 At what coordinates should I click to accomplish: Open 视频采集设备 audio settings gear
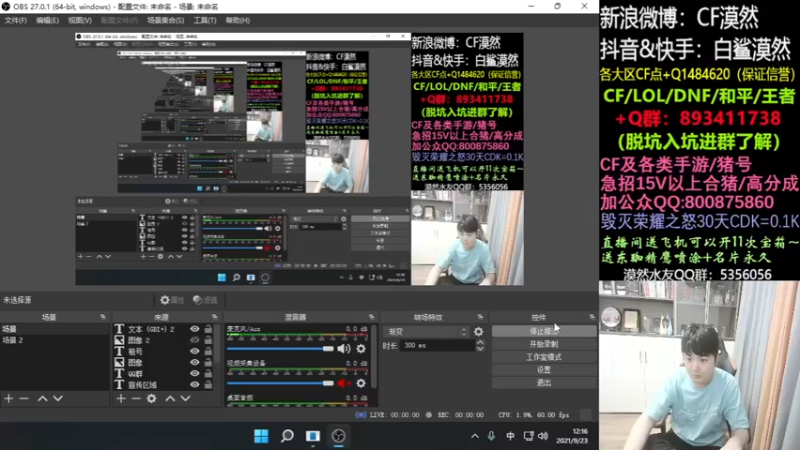[361, 383]
